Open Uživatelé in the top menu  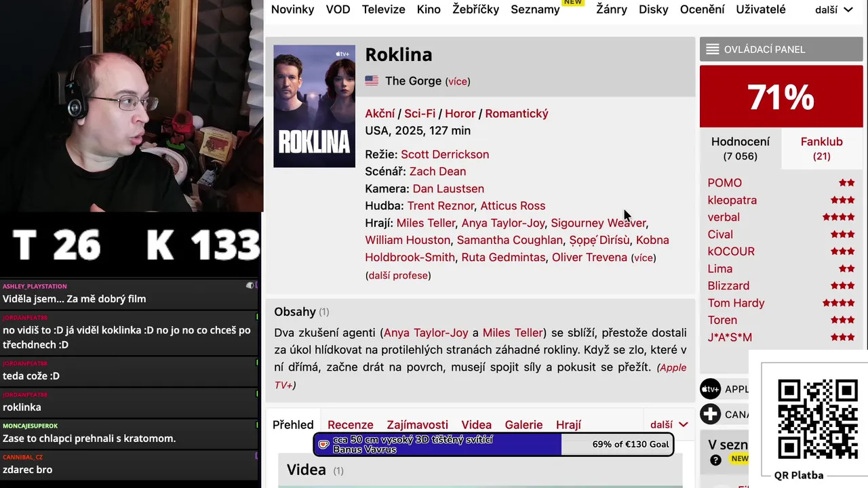(x=761, y=9)
